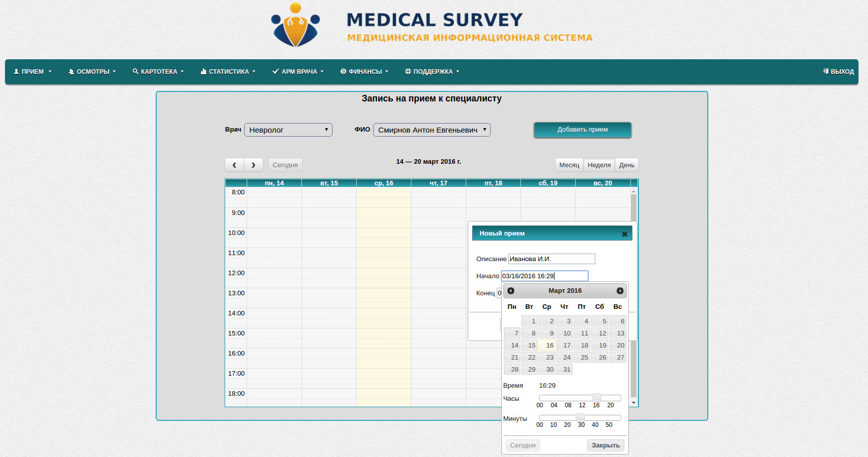
Task: Switch calendar to Неделя view
Action: tap(599, 165)
